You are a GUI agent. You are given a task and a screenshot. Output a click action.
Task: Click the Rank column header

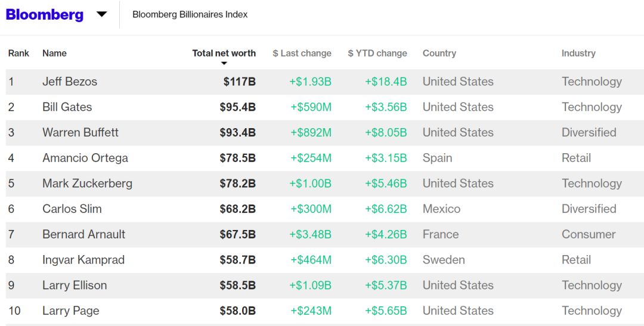(18, 53)
